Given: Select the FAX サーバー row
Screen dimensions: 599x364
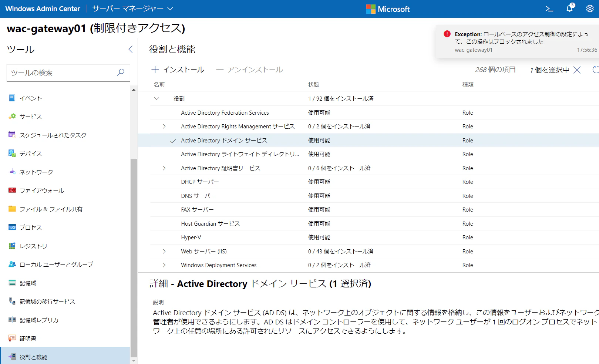Looking at the screenshot, I should click(369, 210).
